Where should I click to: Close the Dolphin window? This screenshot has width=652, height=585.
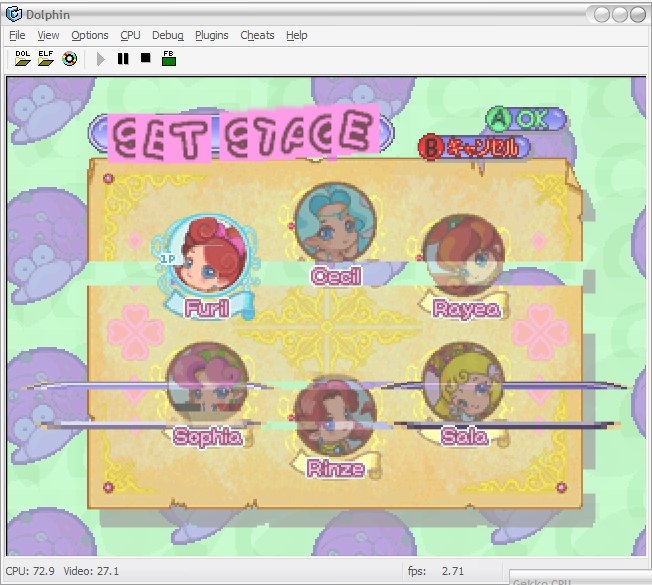[637, 15]
